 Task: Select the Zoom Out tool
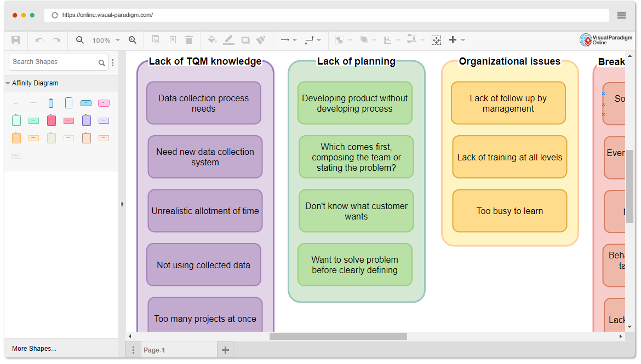pos(79,39)
